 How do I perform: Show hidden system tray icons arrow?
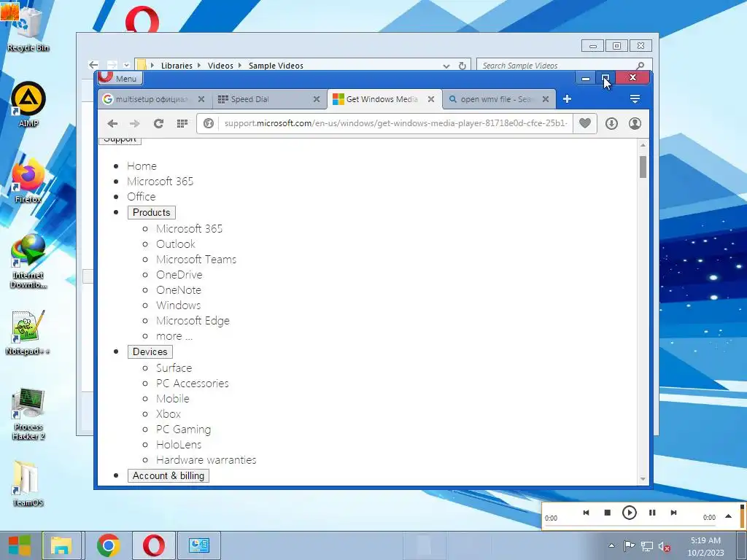(x=612, y=545)
